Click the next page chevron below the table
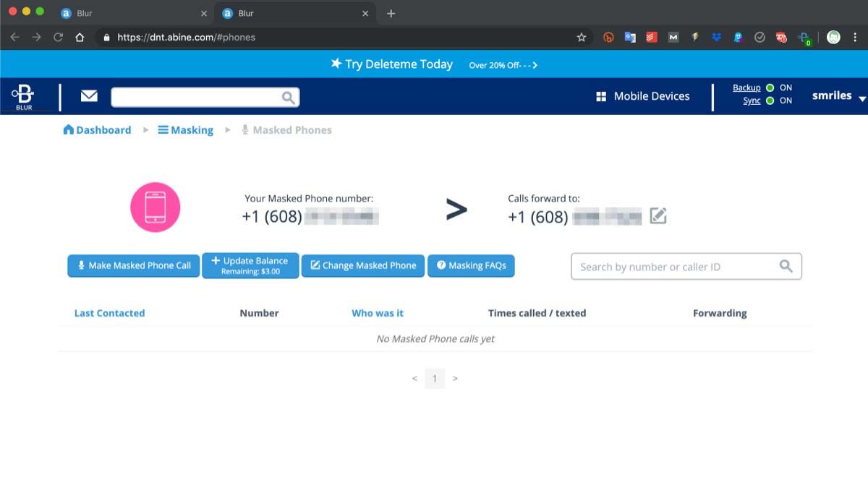This screenshot has height=488, width=868. 455,378
